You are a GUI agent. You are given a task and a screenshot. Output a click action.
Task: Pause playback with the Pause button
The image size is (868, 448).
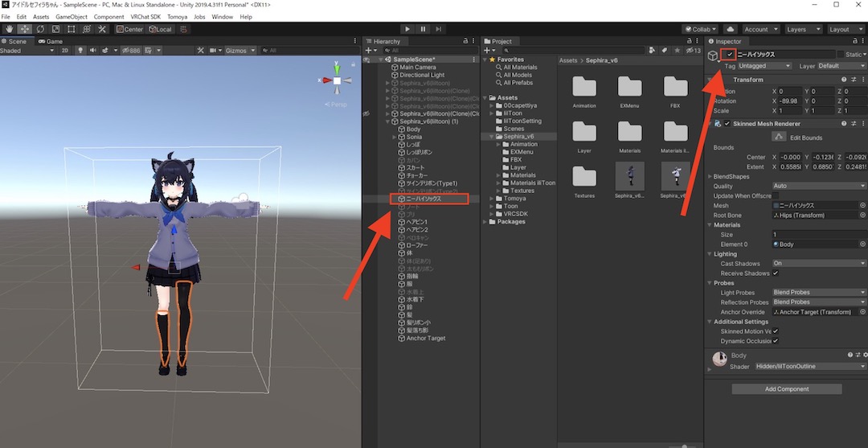coord(423,29)
